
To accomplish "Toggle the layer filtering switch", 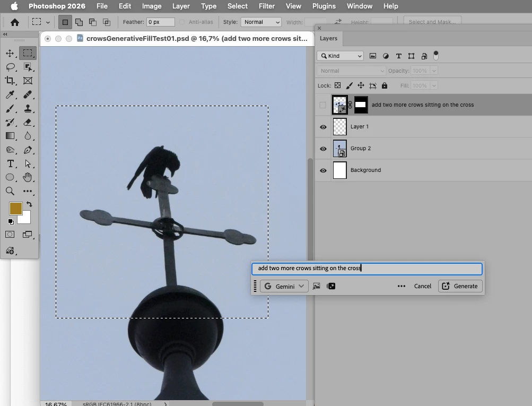I will pos(436,56).
